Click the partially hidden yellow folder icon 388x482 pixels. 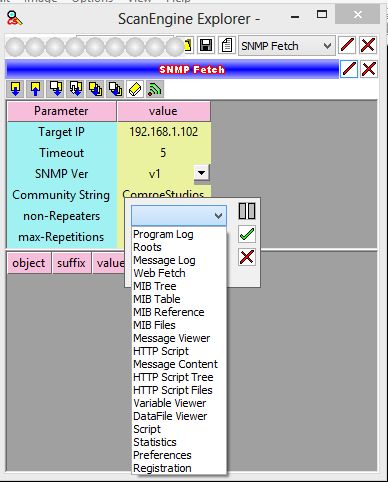(x=188, y=45)
